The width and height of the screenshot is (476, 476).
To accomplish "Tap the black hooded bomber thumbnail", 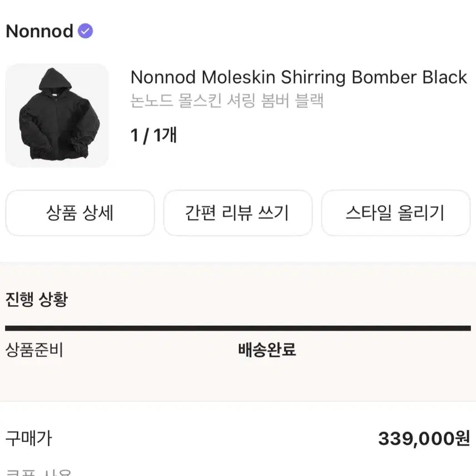I will pyautogui.click(x=57, y=115).
